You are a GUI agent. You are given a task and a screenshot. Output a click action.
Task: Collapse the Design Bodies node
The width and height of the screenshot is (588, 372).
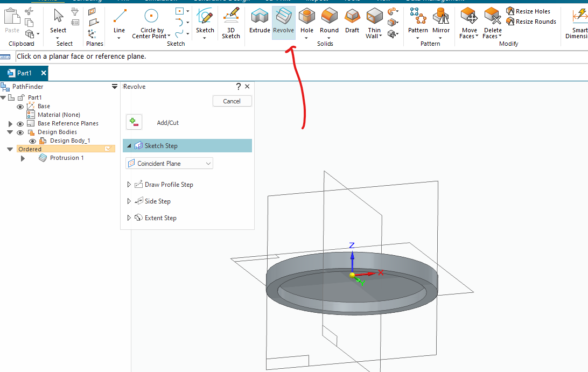point(10,132)
